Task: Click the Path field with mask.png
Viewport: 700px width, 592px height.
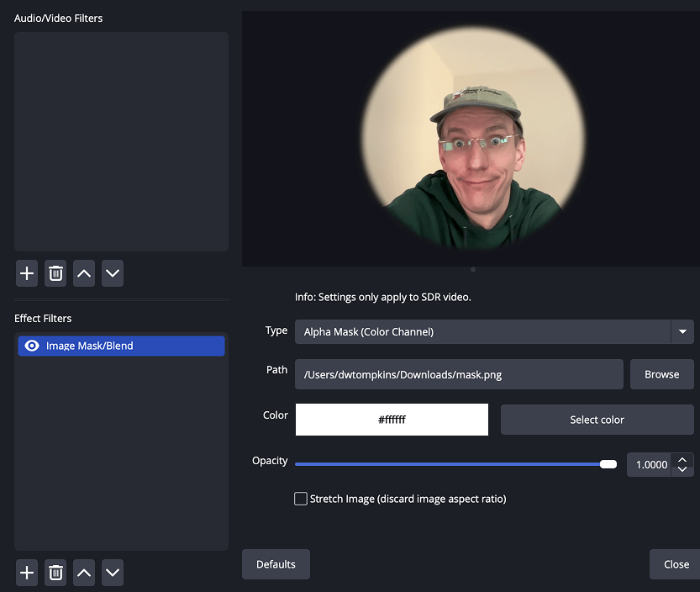Action: (459, 374)
